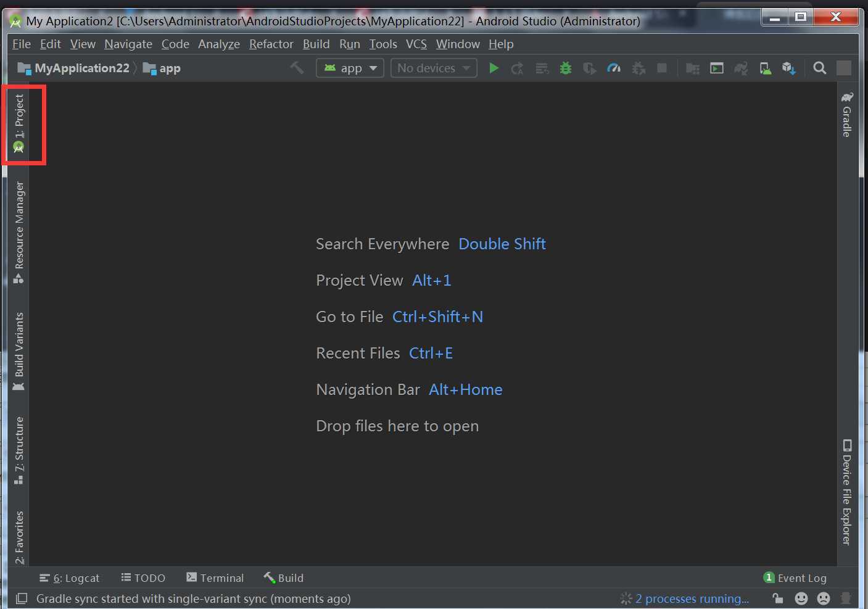Toggle the tool window bars icon in status bar

point(22,599)
